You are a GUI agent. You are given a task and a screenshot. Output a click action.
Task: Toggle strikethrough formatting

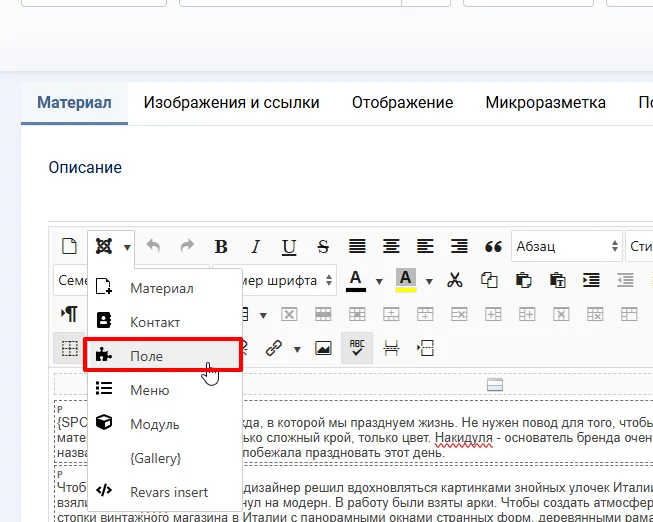[323, 247]
